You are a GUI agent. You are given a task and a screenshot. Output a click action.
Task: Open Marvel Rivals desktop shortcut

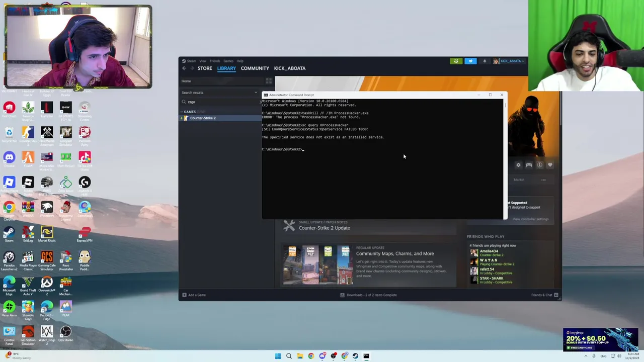point(47,235)
